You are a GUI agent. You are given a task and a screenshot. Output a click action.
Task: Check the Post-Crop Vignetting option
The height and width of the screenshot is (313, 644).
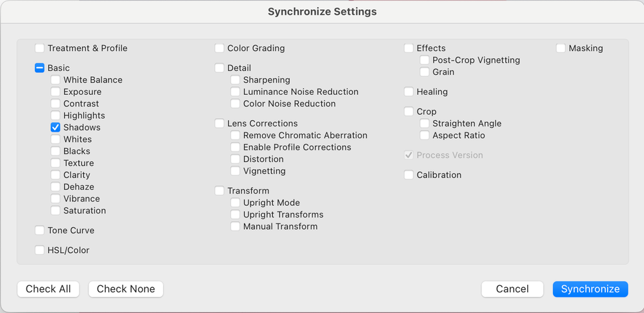click(425, 60)
